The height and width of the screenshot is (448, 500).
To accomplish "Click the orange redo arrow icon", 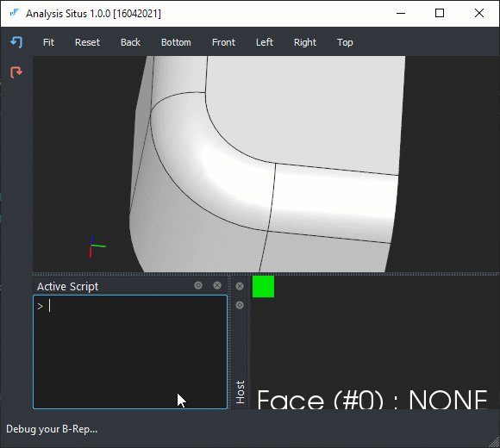I will point(16,72).
